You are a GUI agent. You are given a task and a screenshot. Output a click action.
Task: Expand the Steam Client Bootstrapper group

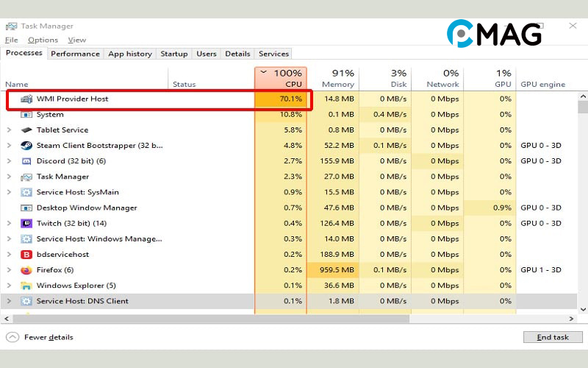9,145
